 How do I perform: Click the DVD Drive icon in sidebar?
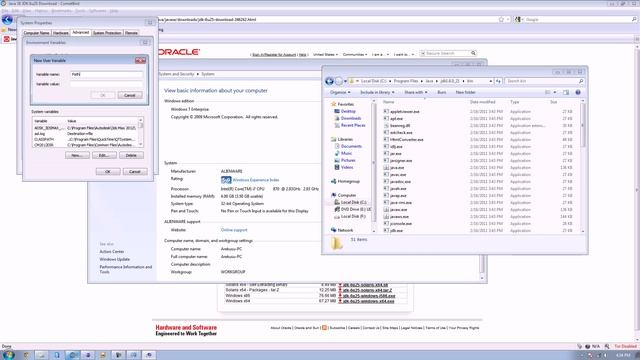coord(337,209)
